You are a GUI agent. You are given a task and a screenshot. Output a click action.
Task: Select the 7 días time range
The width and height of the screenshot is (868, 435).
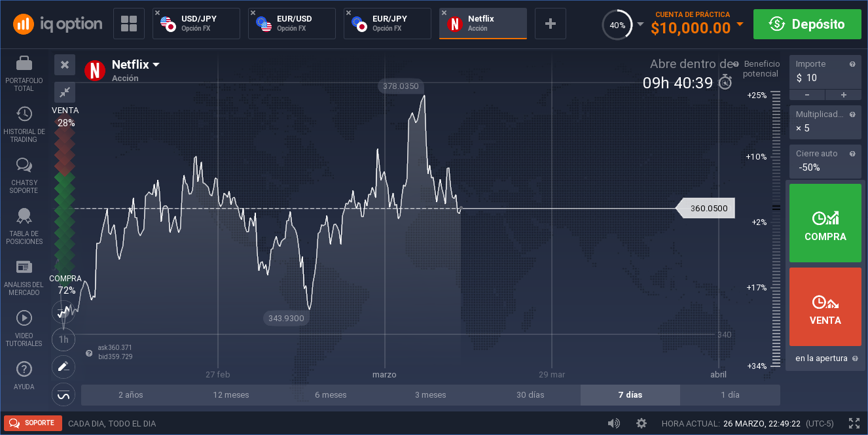tap(630, 395)
